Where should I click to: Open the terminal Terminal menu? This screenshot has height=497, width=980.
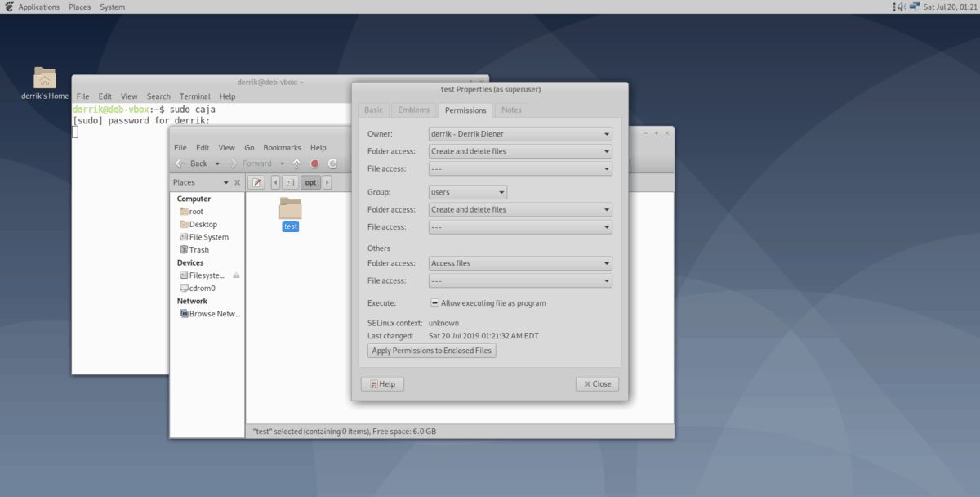click(195, 96)
